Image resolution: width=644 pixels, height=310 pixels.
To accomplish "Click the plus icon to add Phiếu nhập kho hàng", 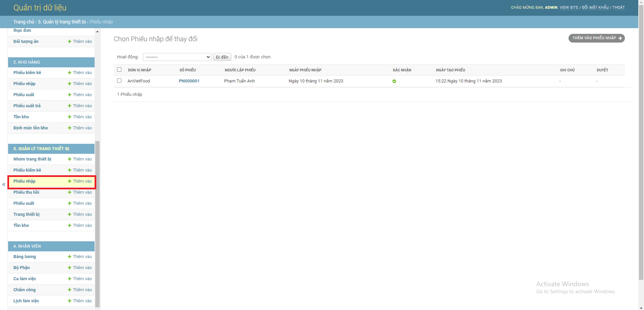I will [69, 83].
